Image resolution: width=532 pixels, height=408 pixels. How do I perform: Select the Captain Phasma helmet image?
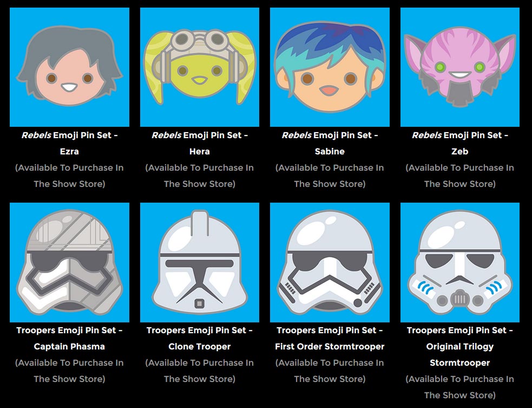70,262
